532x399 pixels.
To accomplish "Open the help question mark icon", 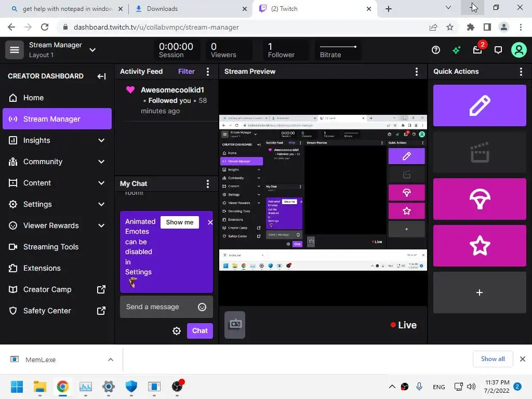I will (x=436, y=50).
